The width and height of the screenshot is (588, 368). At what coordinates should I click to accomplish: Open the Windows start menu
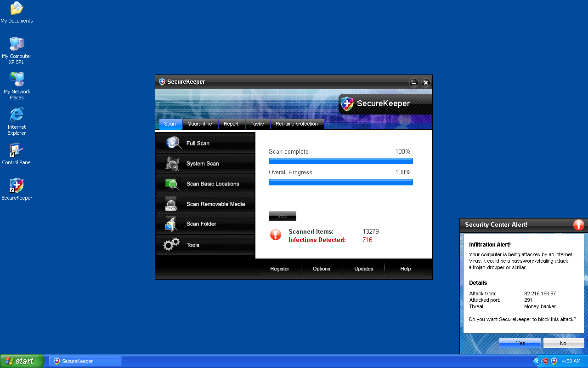22,361
